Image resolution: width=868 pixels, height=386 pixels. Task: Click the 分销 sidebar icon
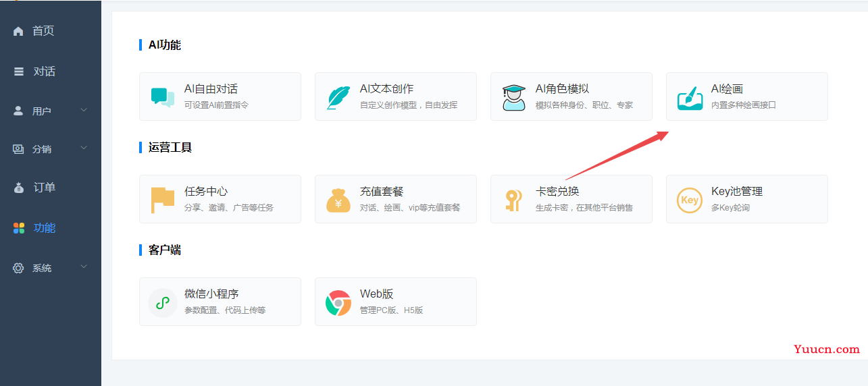coord(18,149)
